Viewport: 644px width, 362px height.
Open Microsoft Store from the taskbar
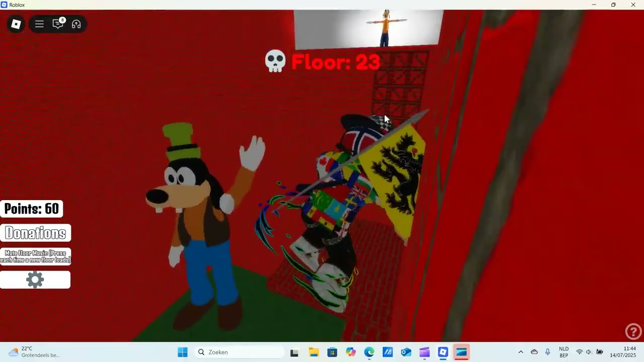[x=332, y=352]
